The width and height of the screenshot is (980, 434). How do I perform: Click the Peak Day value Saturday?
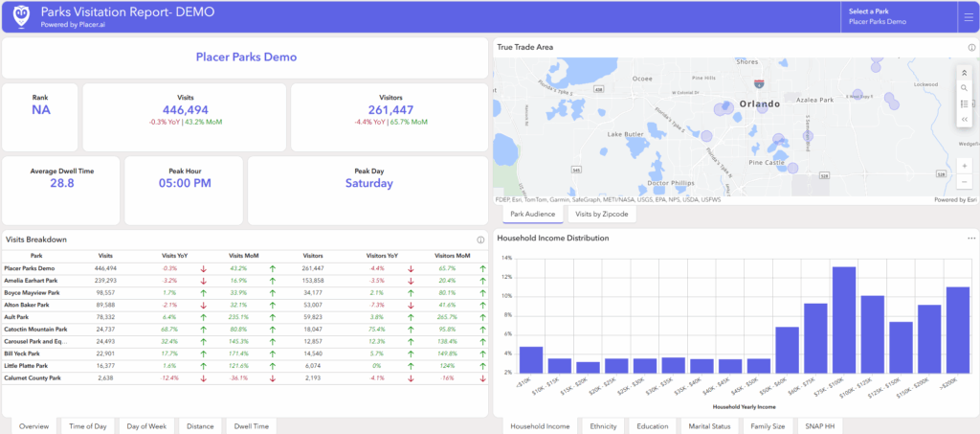coord(369,183)
